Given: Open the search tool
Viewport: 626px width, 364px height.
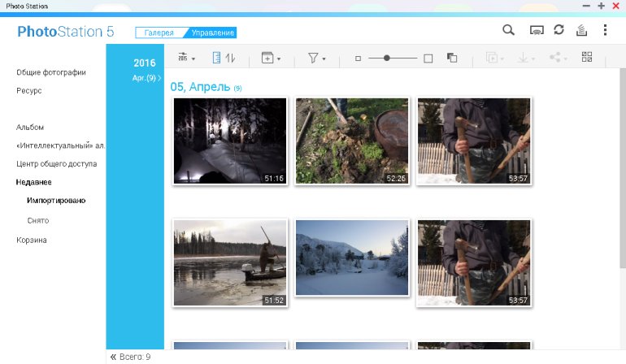Looking at the screenshot, I should pyautogui.click(x=508, y=30).
